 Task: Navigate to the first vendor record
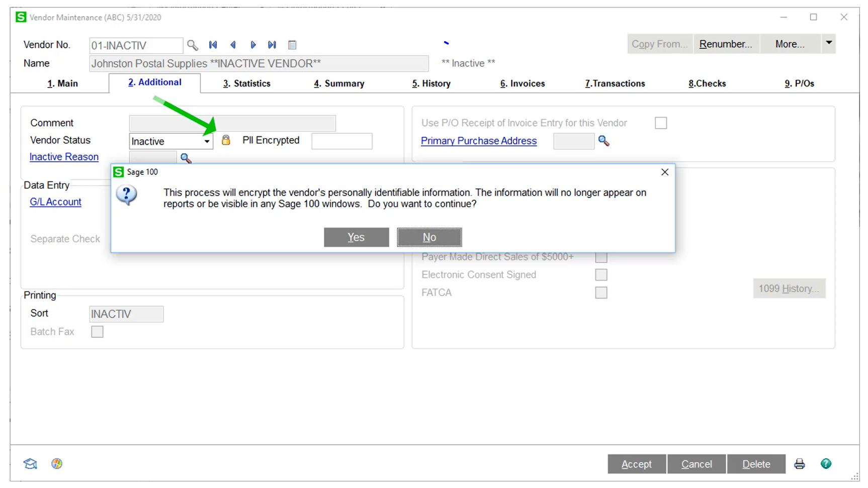[x=213, y=45]
